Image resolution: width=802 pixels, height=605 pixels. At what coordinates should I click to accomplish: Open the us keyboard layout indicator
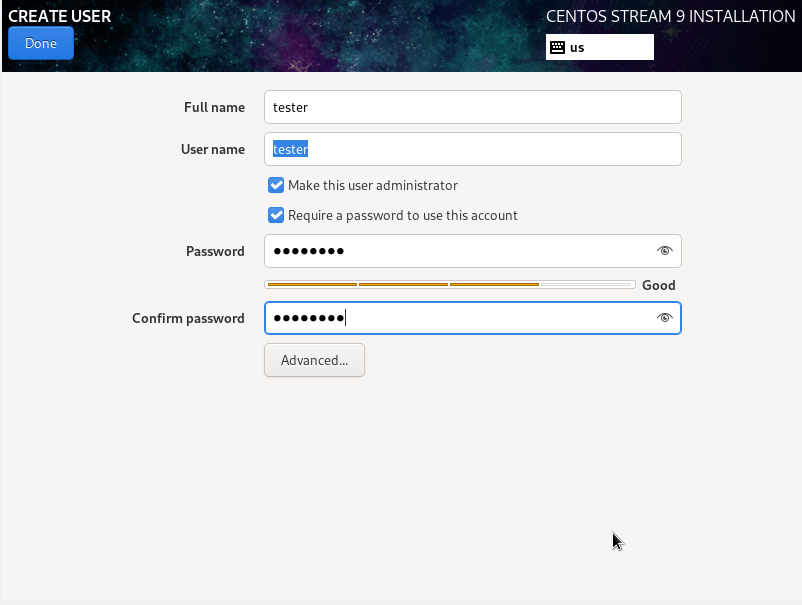599,47
